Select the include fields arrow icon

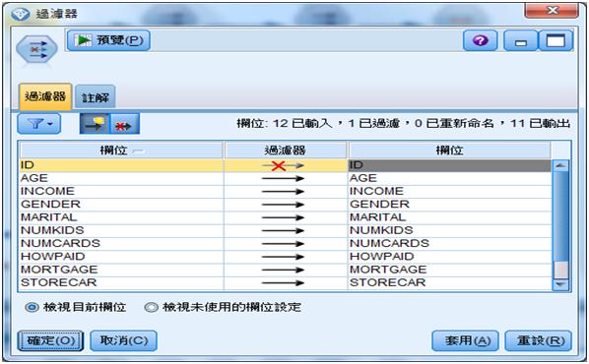coord(95,124)
